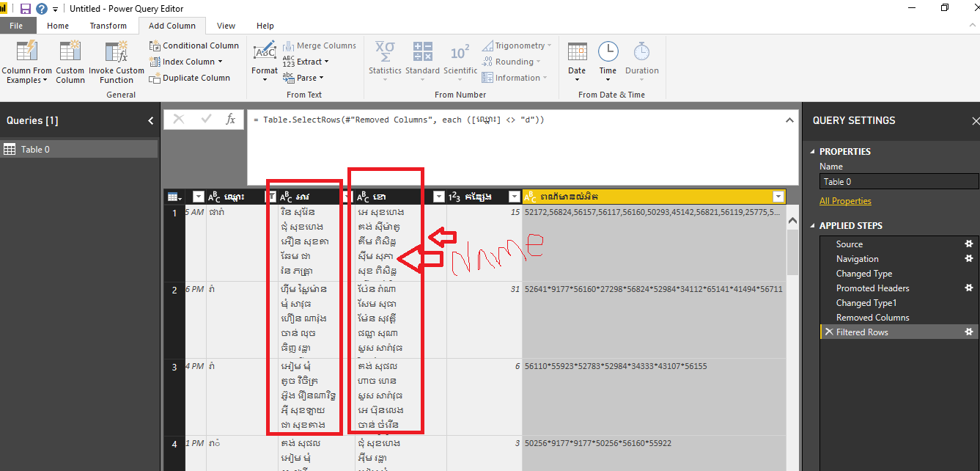980x471 pixels.
Task: Select the Changed Type applied step
Action: click(864, 274)
